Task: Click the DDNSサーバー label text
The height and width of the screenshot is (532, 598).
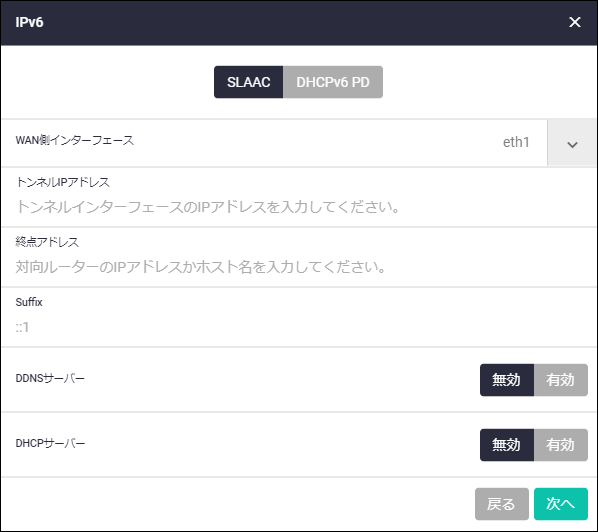Action: pos(50,378)
